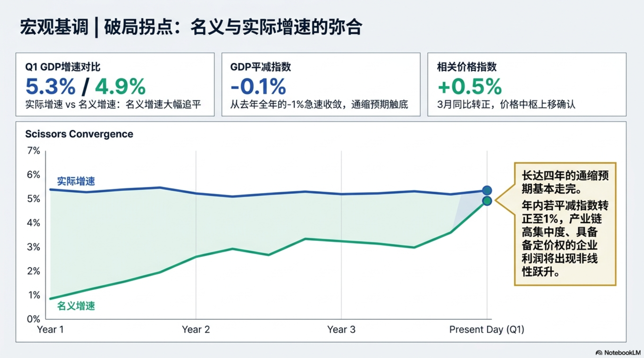This screenshot has width=644, height=358.
Task: Click the Q1 GDP增速对比 card heading
Action: (x=63, y=67)
